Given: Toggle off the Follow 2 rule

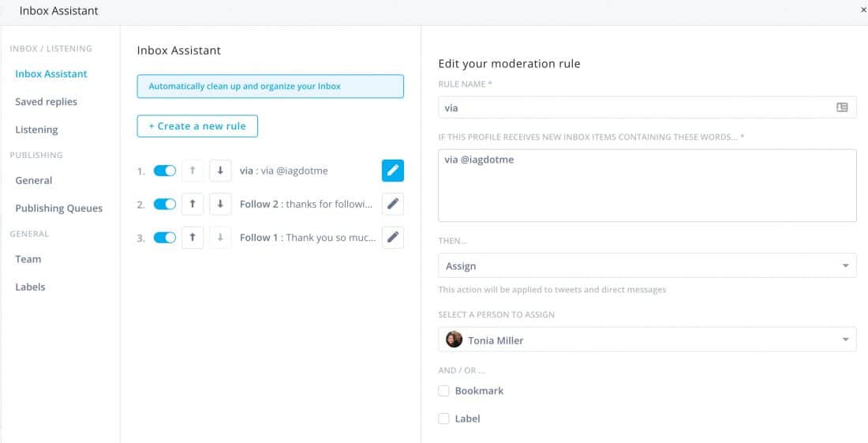Looking at the screenshot, I should [x=164, y=204].
